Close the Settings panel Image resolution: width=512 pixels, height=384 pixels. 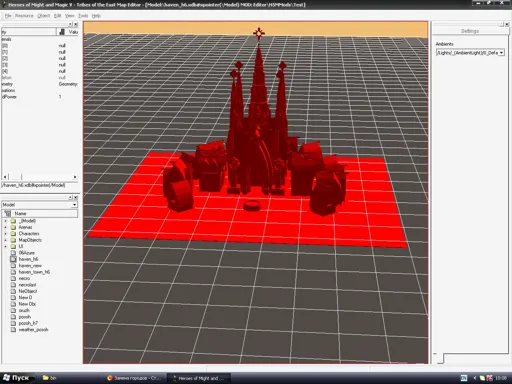click(507, 24)
